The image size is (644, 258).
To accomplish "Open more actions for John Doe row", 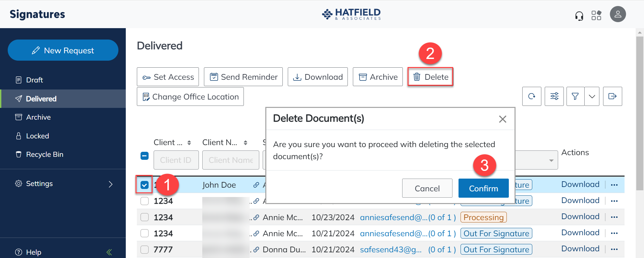I will click(614, 185).
